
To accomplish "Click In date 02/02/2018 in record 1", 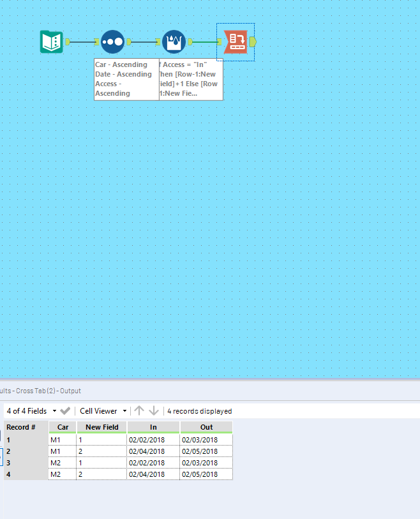I will pyautogui.click(x=153, y=440).
